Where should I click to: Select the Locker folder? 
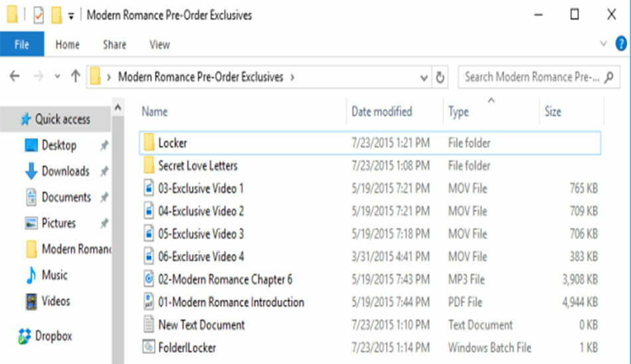pyautogui.click(x=370, y=143)
